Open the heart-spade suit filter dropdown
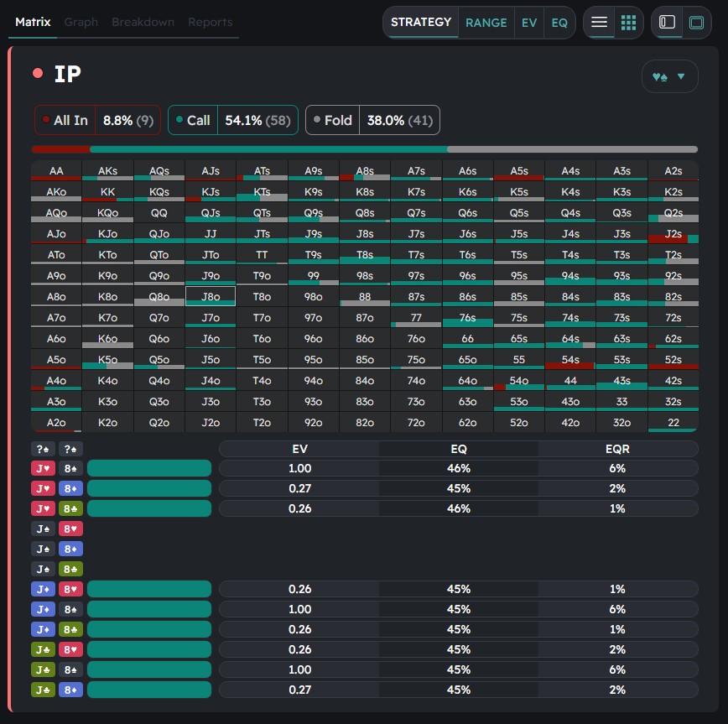This screenshot has width=728, height=724. point(668,77)
